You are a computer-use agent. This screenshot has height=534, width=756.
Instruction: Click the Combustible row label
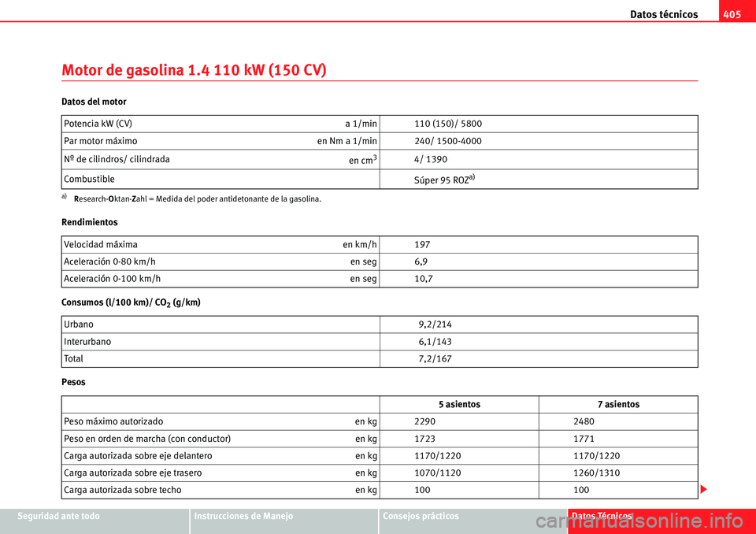[x=89, y=179]
